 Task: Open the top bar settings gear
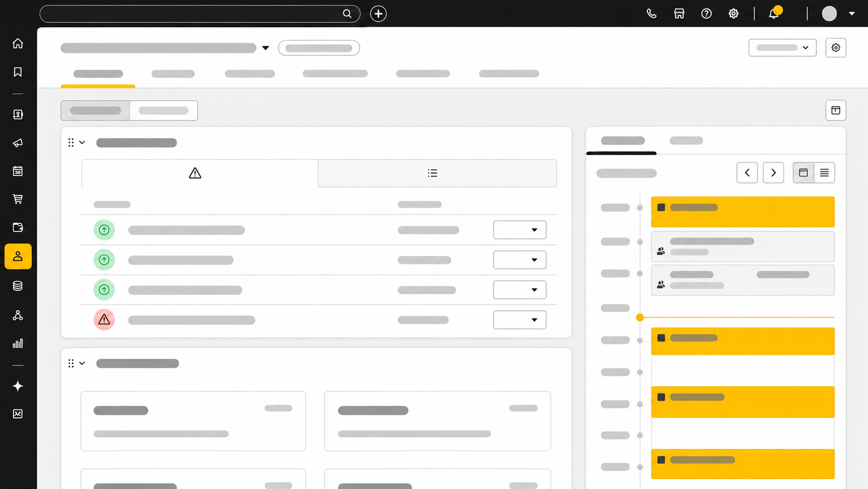point(734,14)
